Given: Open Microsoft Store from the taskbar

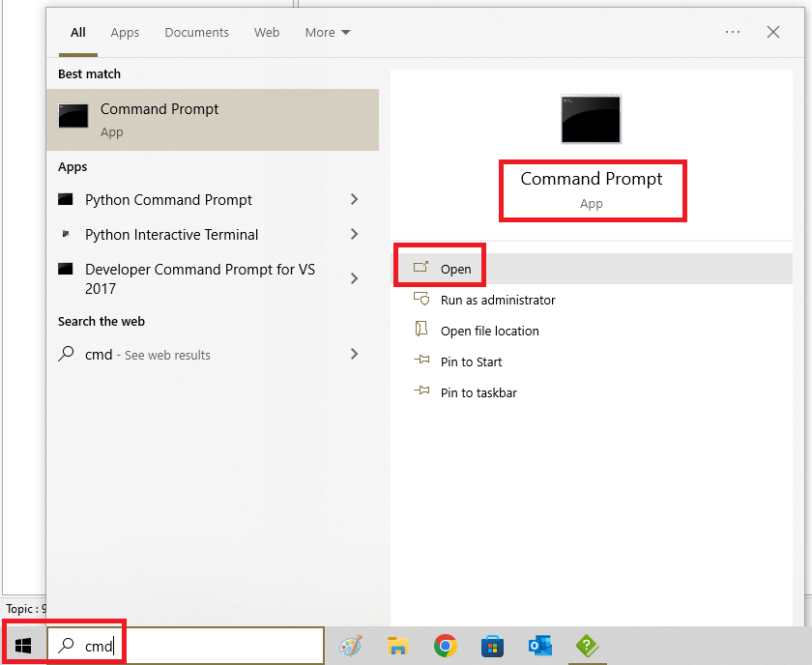Looking at the screenshot, I should click(492, 647).
